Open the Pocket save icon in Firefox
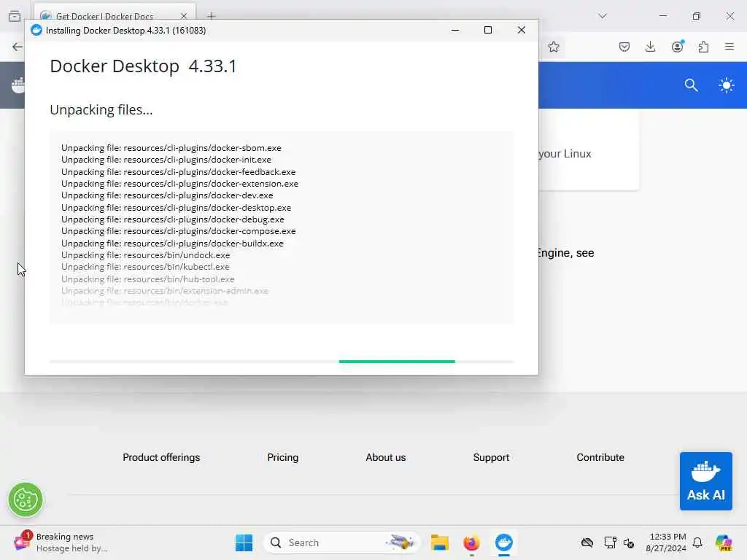Viewport: 747px width, 560px height. coord(624,47)
